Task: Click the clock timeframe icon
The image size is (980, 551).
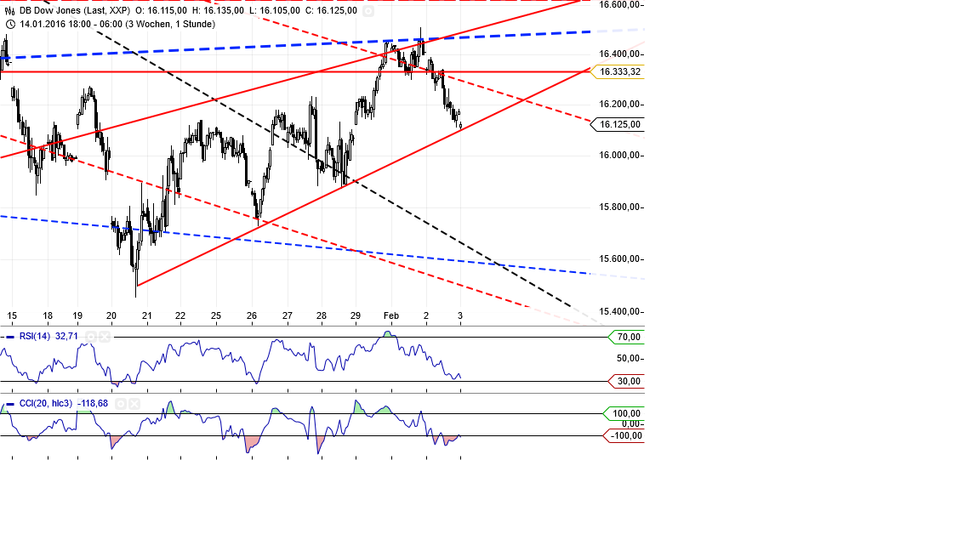Action: click(9, 24)
